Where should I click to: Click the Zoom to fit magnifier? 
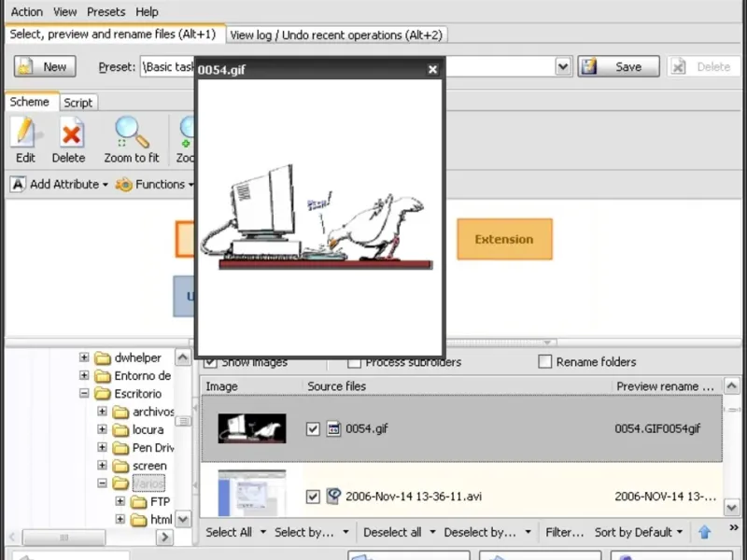coord(132,132)
